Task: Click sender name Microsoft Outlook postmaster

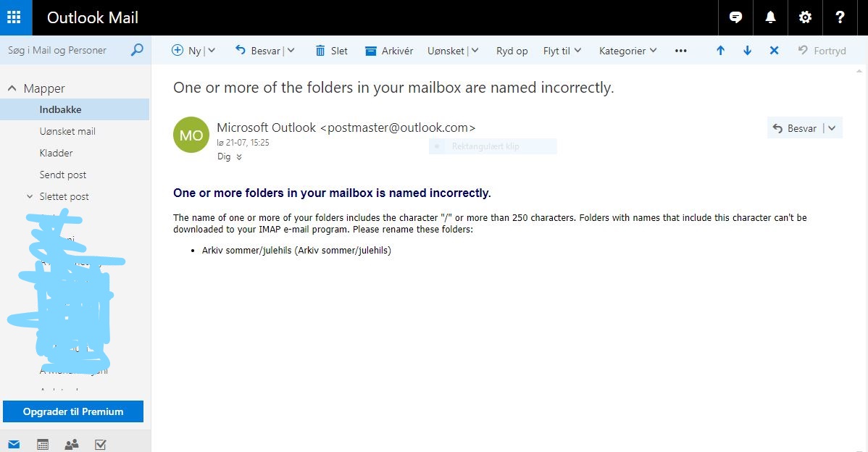Action: click(346, 127)
